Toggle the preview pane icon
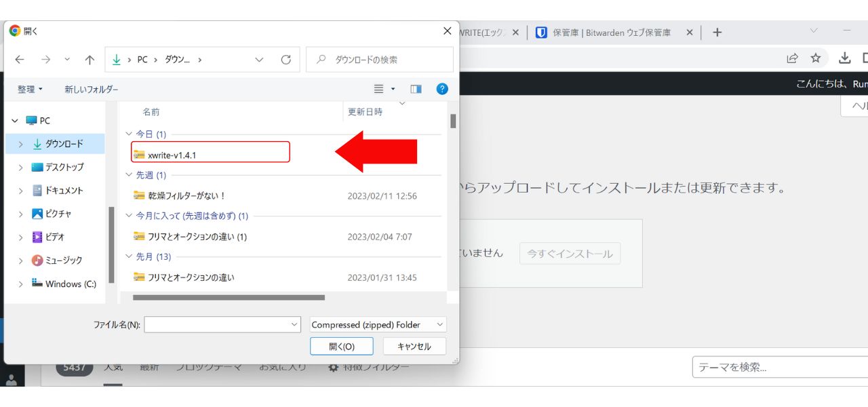 (x=416, y=89)
